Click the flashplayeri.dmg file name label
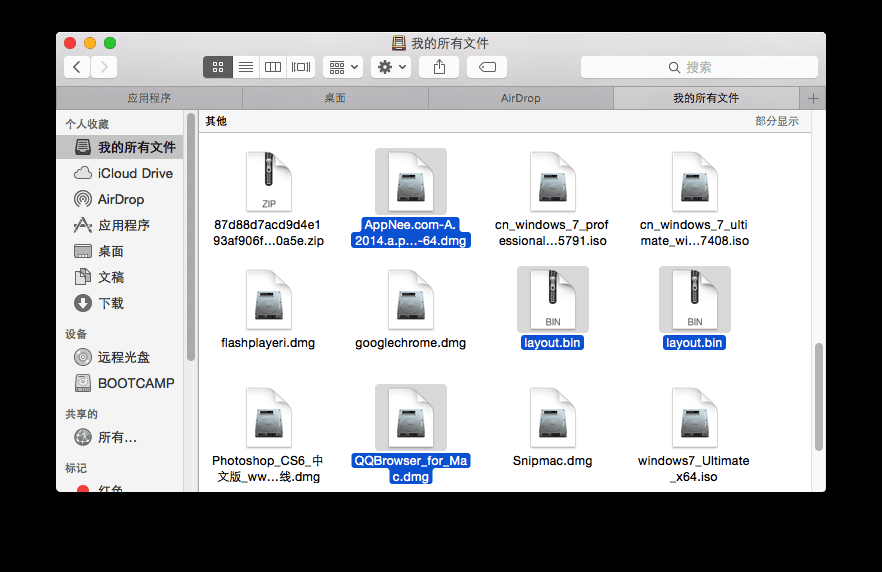The height and width of the screenshot is (572, 882). point(268,343)
